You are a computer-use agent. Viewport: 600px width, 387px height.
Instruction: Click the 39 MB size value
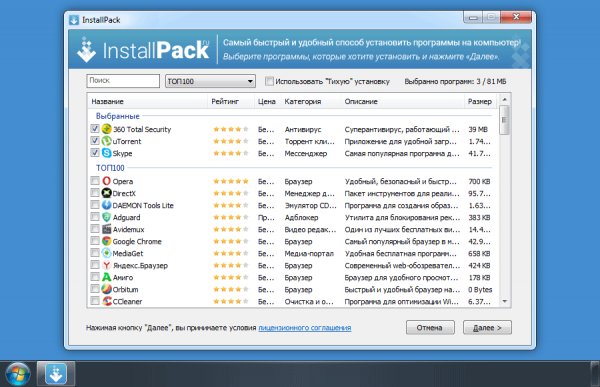(x=478, y=129)
